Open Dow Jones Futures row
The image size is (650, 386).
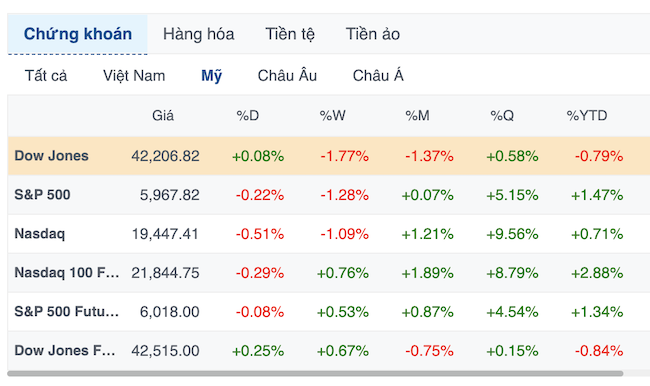click(x=329, y=351)
